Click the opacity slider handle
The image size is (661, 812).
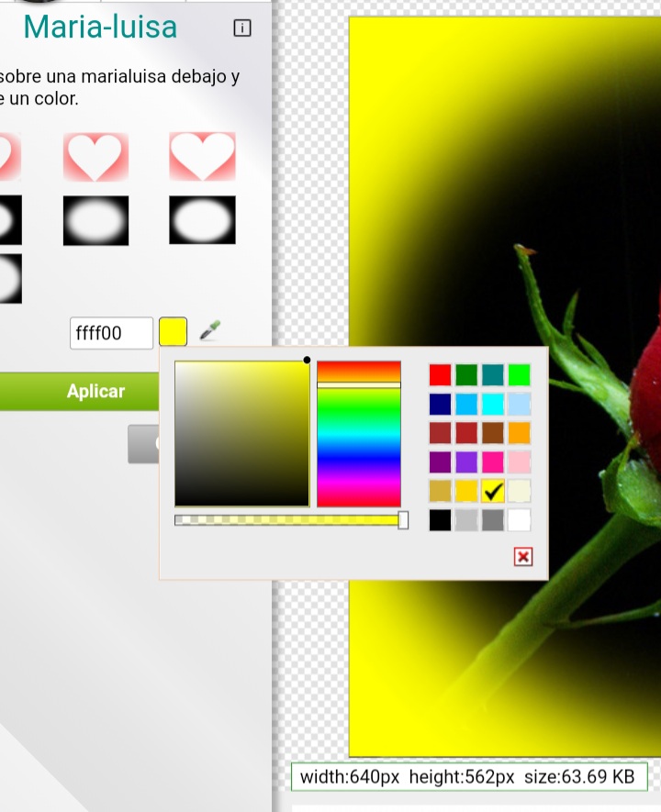[x=403, y=520]
